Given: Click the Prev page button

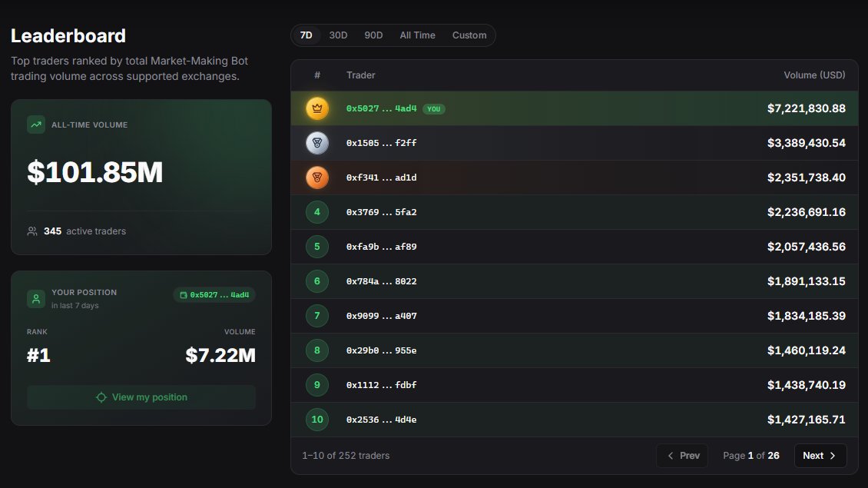Looking at the screenshot, I should [x=683, y=455].
